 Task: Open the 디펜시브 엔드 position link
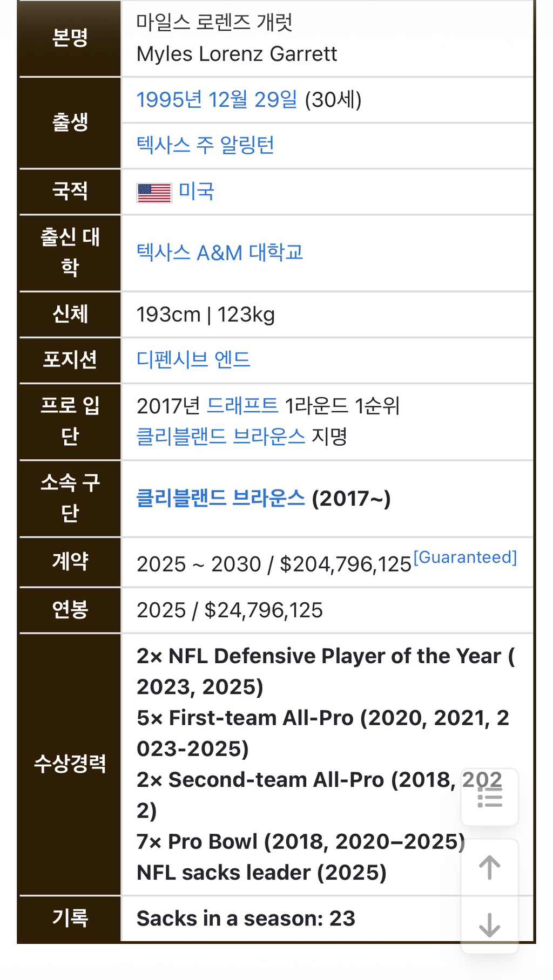(x=193, y=359)
